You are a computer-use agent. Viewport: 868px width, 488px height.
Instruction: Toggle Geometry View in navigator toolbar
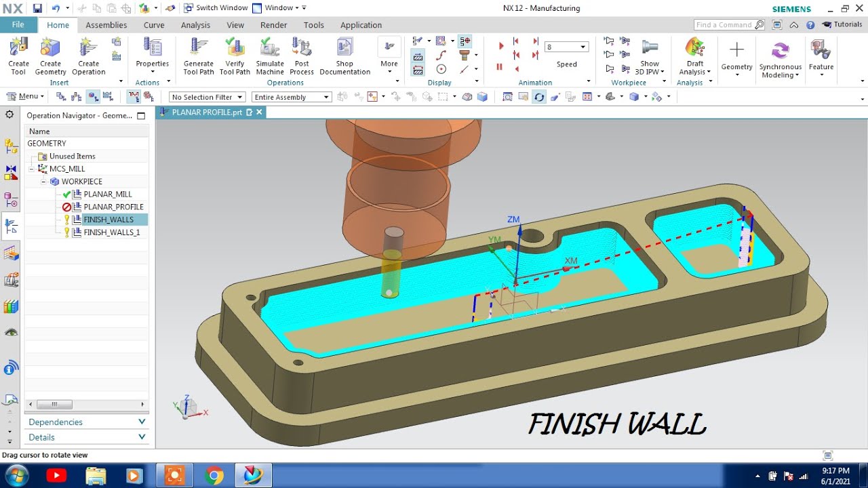pos(92,97)
